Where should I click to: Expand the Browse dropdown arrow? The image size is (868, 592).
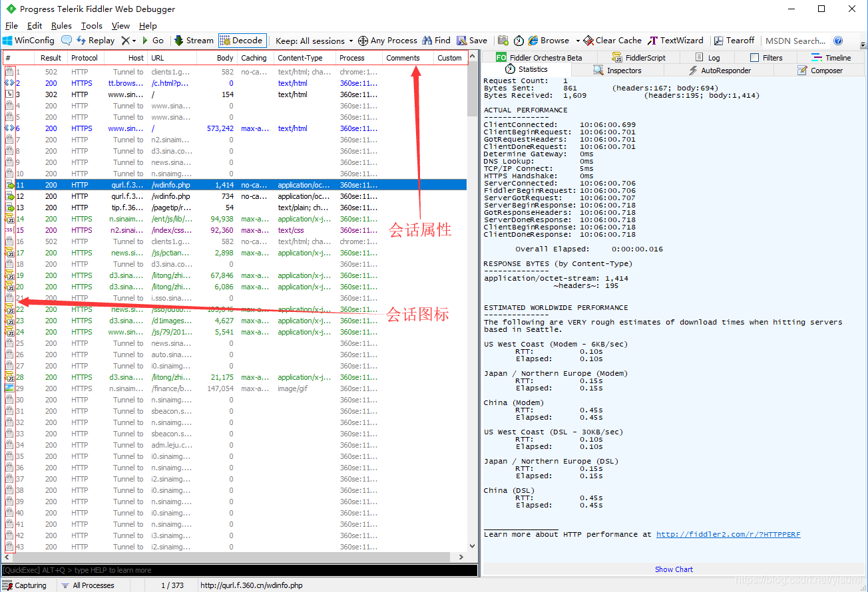point(577,41)
